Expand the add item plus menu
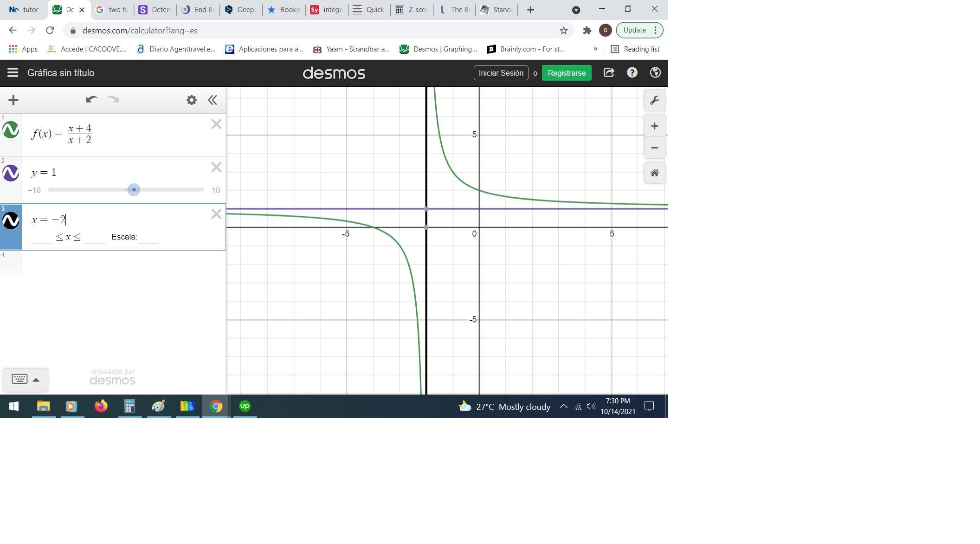 pos(13,100)
